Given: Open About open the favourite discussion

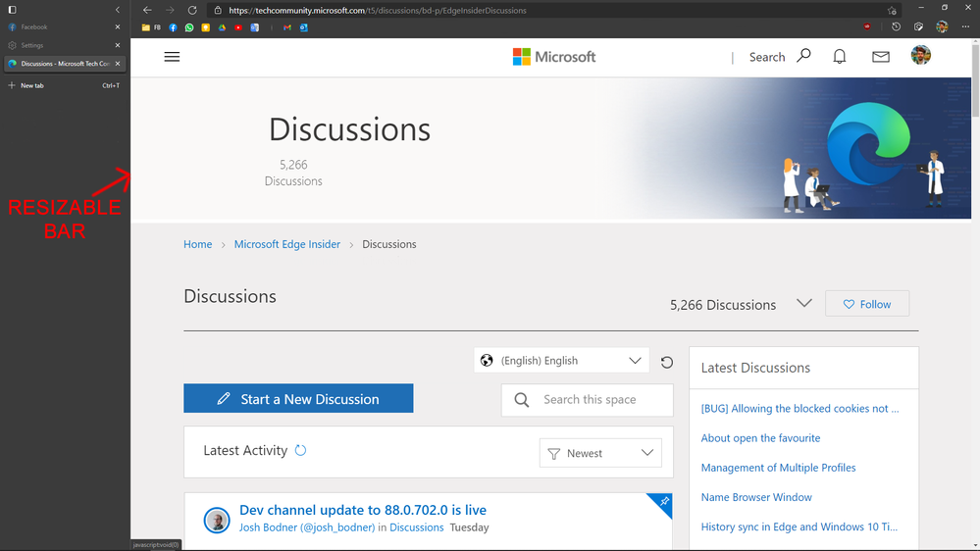Looking at the screenshot, I should [760, 438].
